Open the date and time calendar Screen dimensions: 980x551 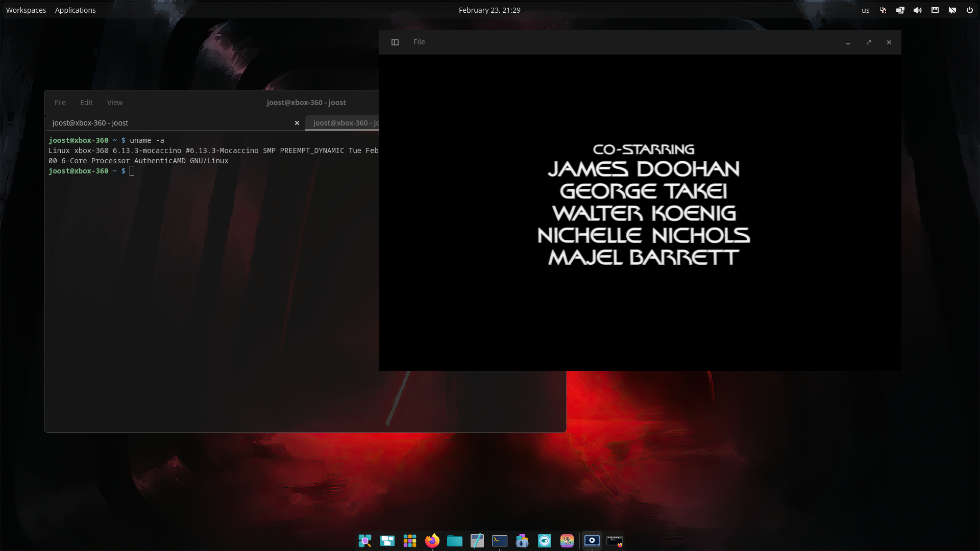(x=489, y=10)
